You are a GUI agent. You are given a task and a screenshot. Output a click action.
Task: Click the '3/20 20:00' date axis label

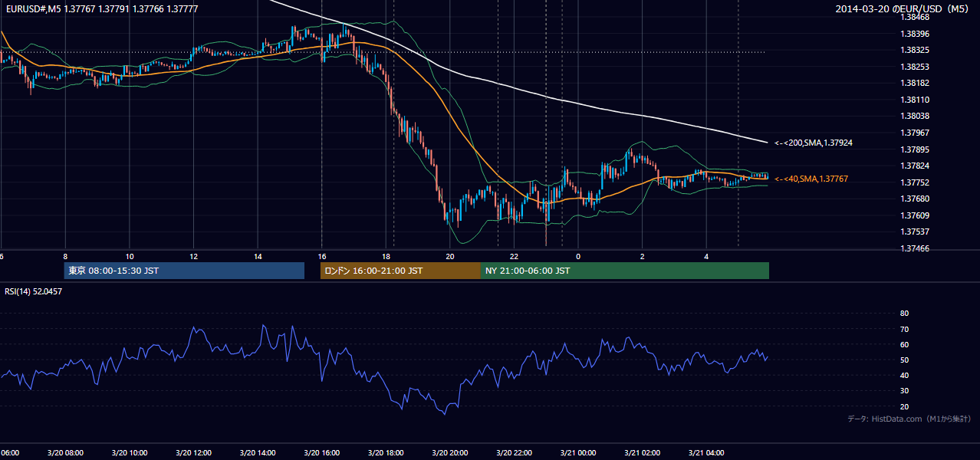[449, 453]
